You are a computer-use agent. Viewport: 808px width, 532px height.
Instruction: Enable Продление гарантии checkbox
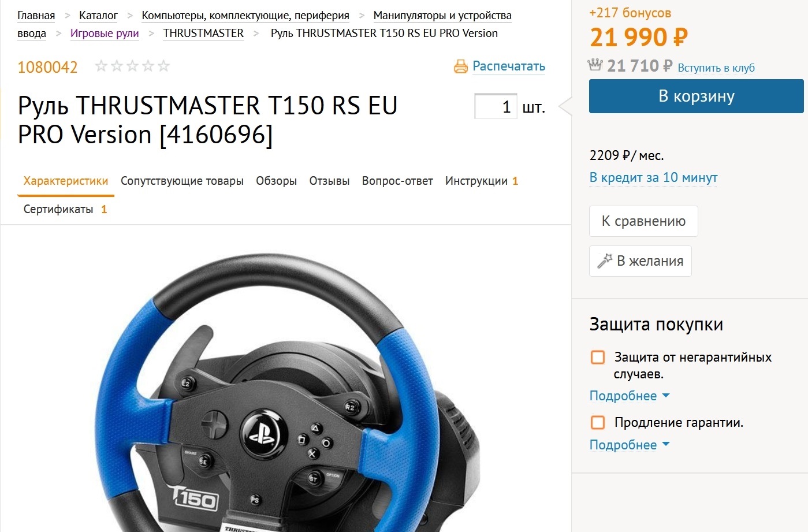[598, 422]
